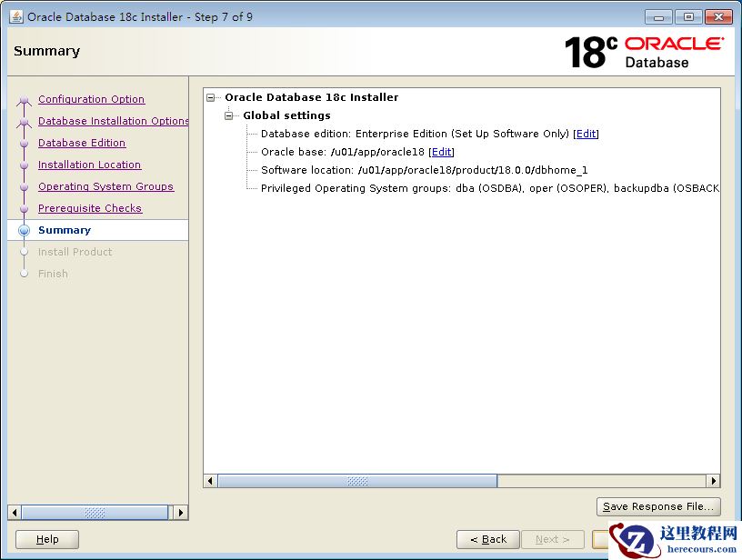Click the Java icon in title bar

point(16,16)
